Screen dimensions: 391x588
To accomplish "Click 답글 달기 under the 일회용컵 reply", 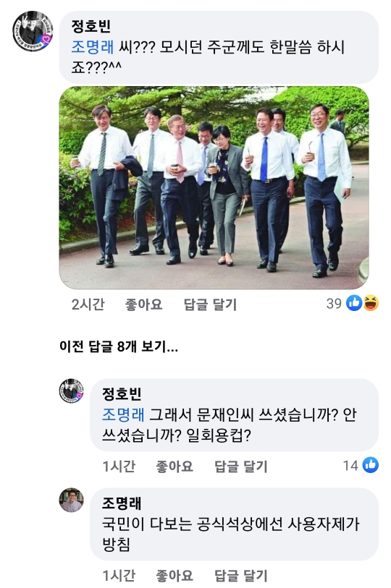I will pos(241,466).
